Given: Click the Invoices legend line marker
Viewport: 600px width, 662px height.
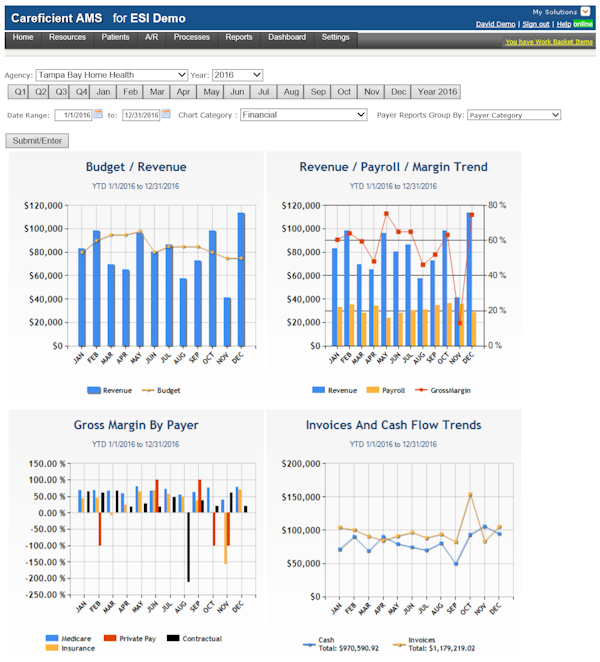Looking at the screenshot, I should (399, 645).
